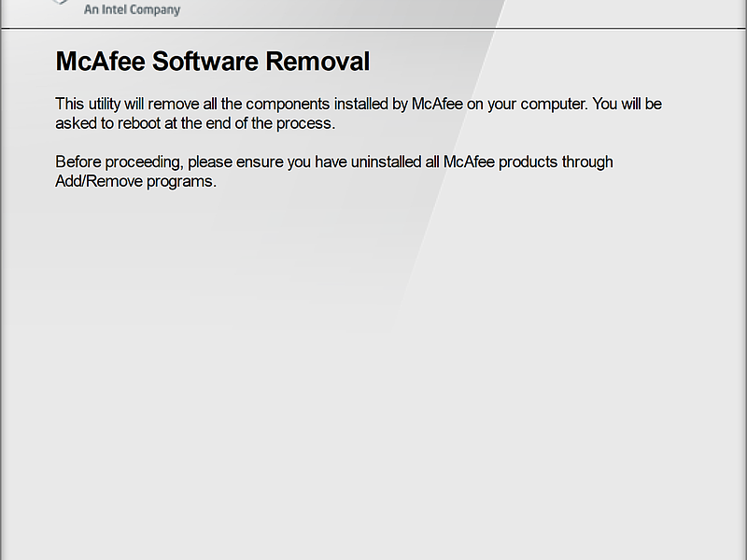The height and width of the screenshot is (560, 747).
Task: Click the text "You will be" in first paragraph
Action: point(627,104)
